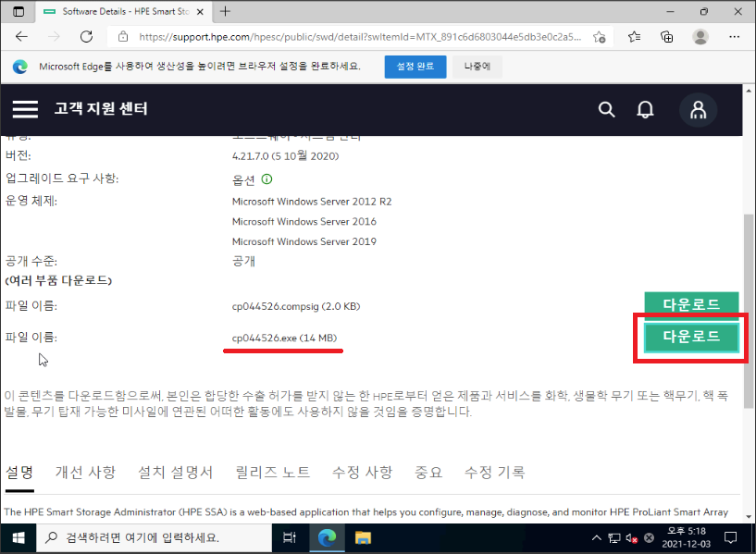
Task: Open the notifications bell icon
Action: pos(645,109)
